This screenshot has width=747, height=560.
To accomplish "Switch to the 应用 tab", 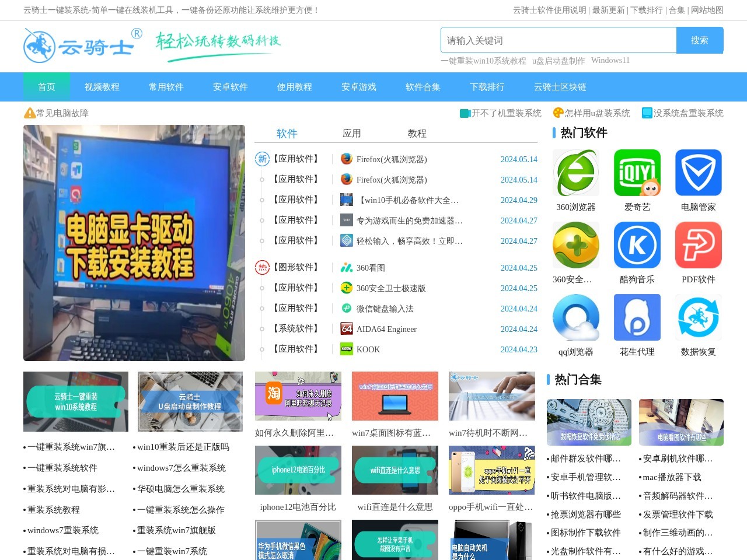I will coord(352,133).
